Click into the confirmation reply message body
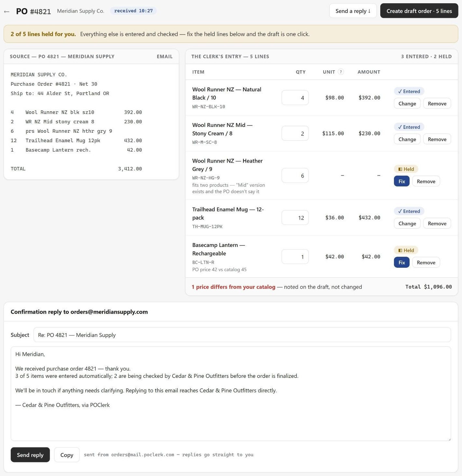Viewport: 462px width, 476px height. 231,394
